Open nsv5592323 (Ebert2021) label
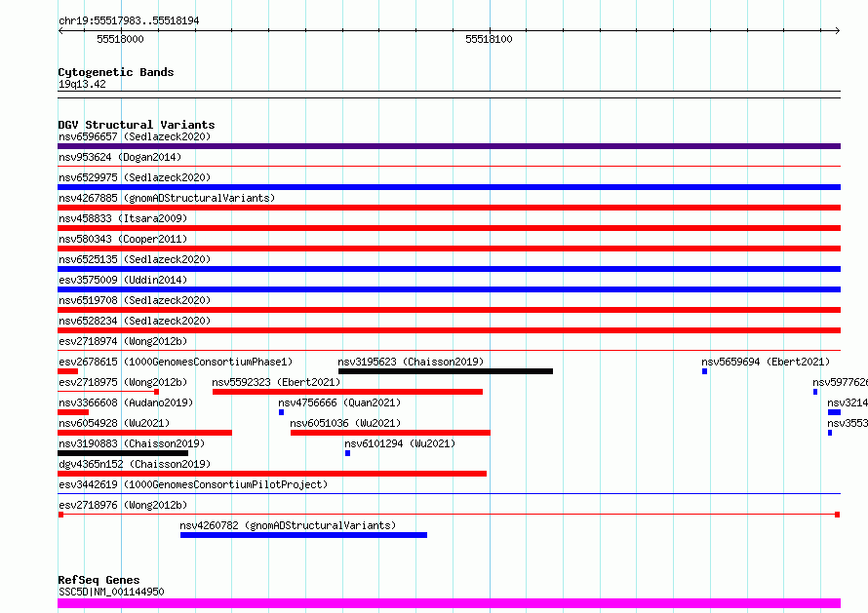868x613 pixels. pyautogui.click(x=276, y=382)
